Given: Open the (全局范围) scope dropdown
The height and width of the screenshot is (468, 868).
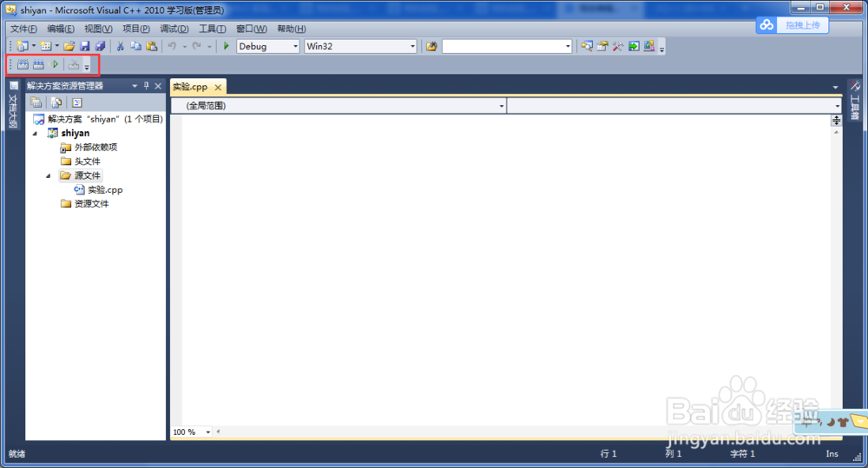Looking at the screenshot, I should pos(502,106).
